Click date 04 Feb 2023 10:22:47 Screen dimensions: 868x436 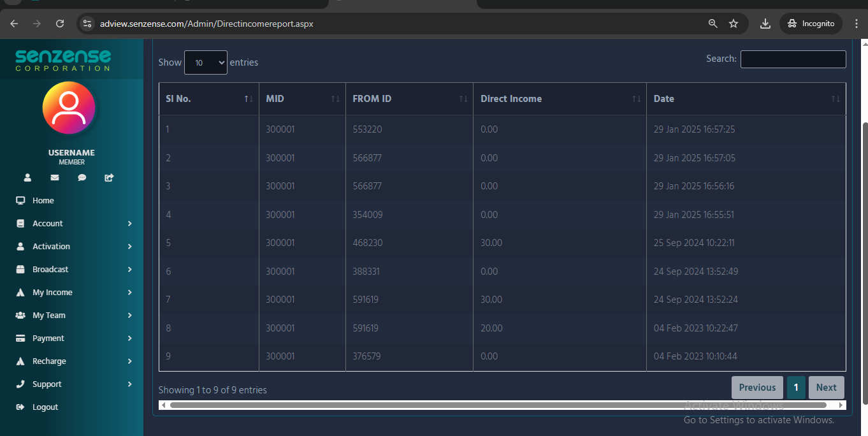click(x=696, y=328)
